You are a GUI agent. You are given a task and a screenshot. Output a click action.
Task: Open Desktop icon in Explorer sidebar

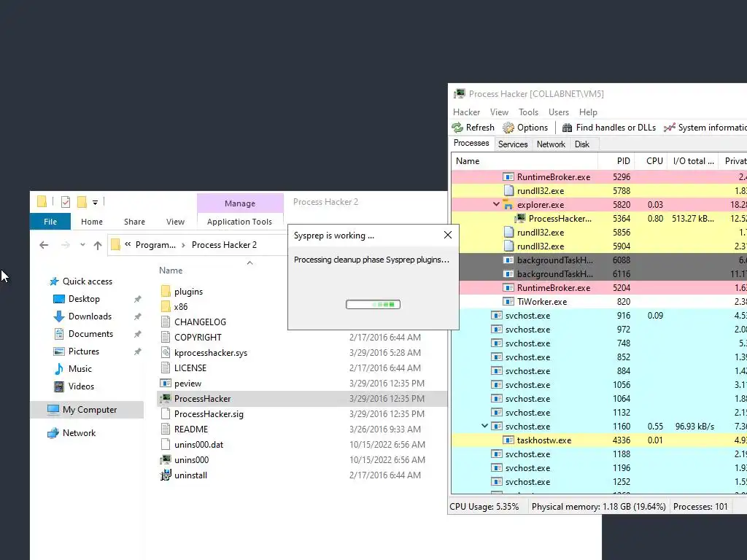point(58,299)
